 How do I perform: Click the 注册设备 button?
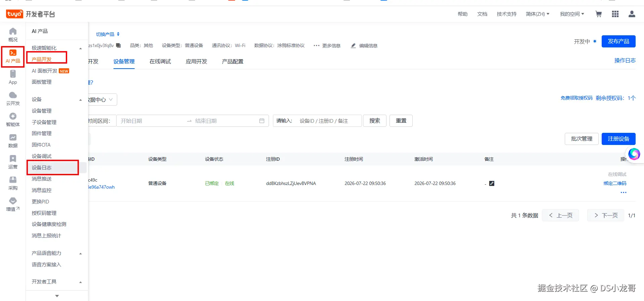click(x=618, y=139)
